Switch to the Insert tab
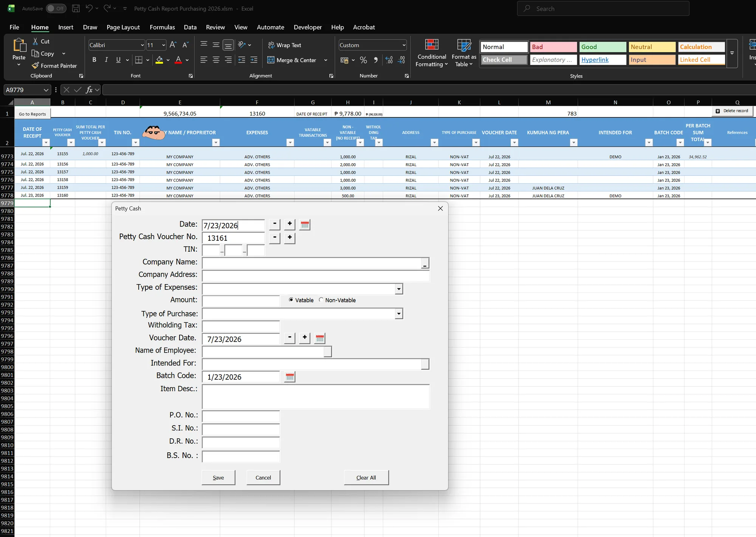 (x=66, y=27)
